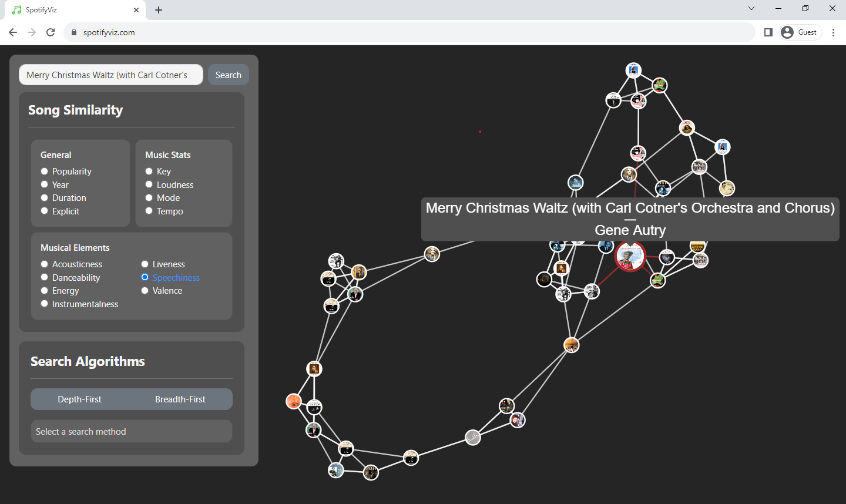Viewport: 846px width, 504px height.
Task: Select the Explicit radio option
Action: [x=44, y=211]
